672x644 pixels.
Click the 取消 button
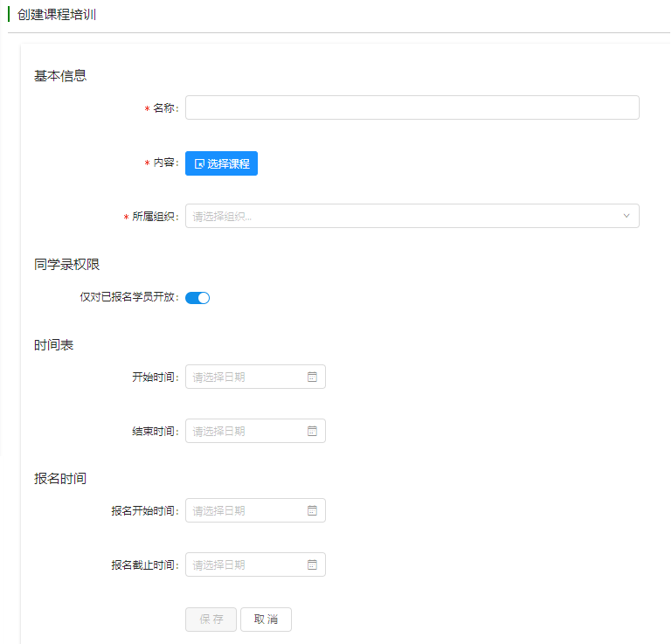[x=266, y=620]
